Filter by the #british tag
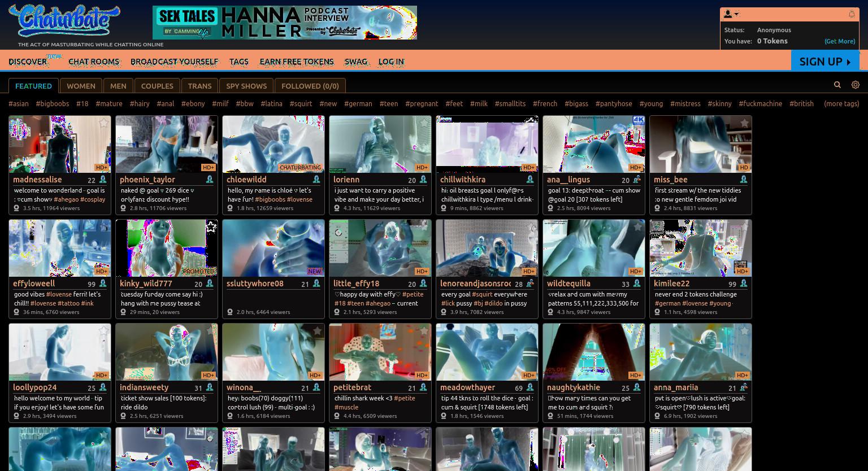Image resolution: width=868 pixels, height=471 pixels. click(801, 103)
